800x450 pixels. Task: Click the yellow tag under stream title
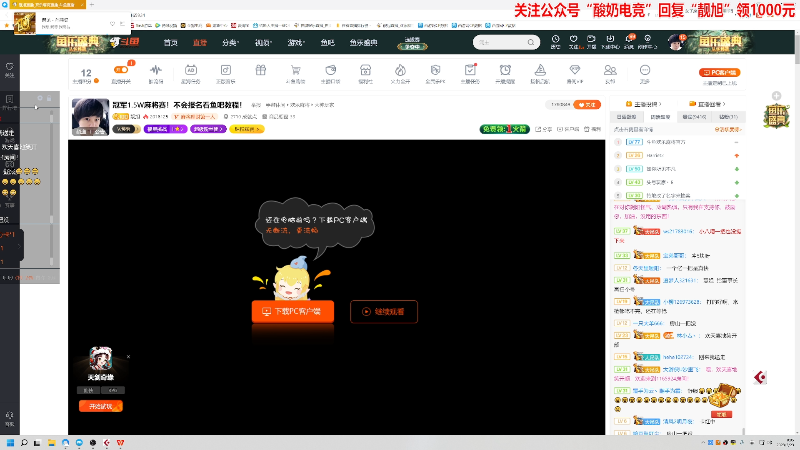point(247,129)
